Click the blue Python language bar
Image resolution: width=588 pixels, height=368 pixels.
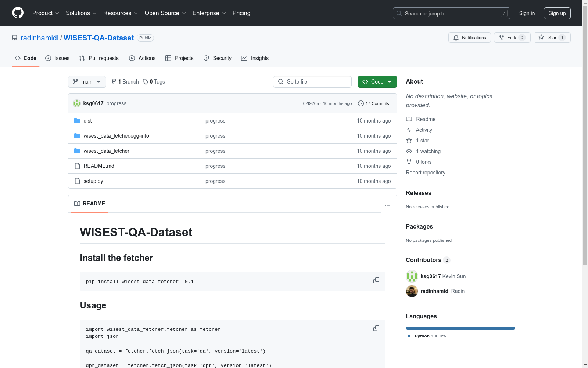click(x=460, y=328)
